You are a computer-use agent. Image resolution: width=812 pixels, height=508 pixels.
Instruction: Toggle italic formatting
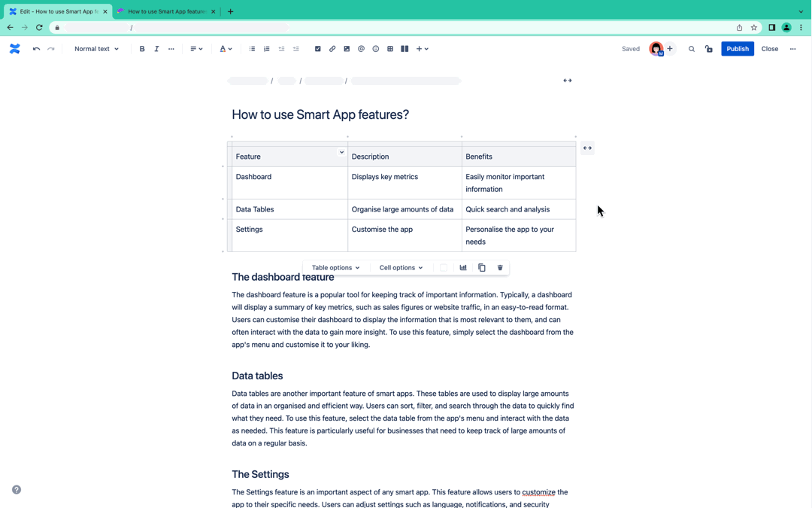tap(156, 49)
